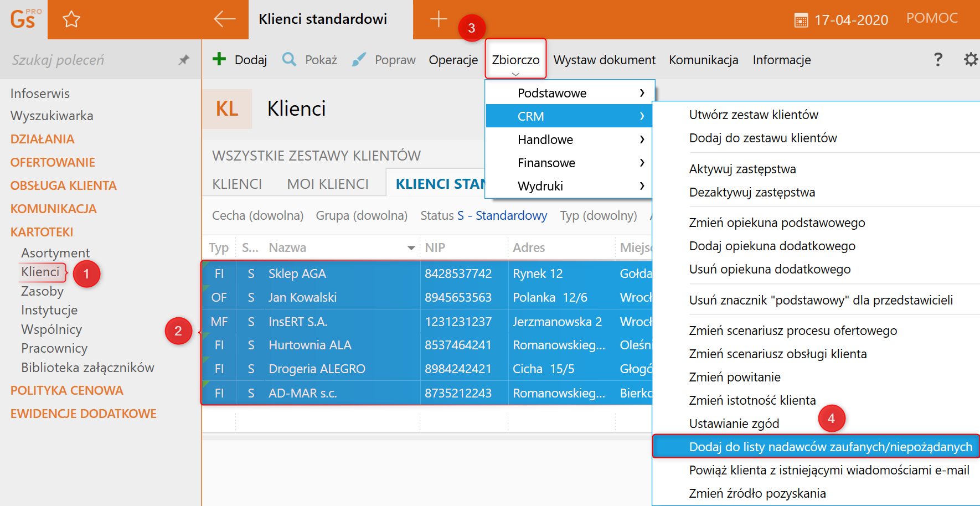Open Zbiorczo menu
Screen dimensions: 980x506
point(515,60)
